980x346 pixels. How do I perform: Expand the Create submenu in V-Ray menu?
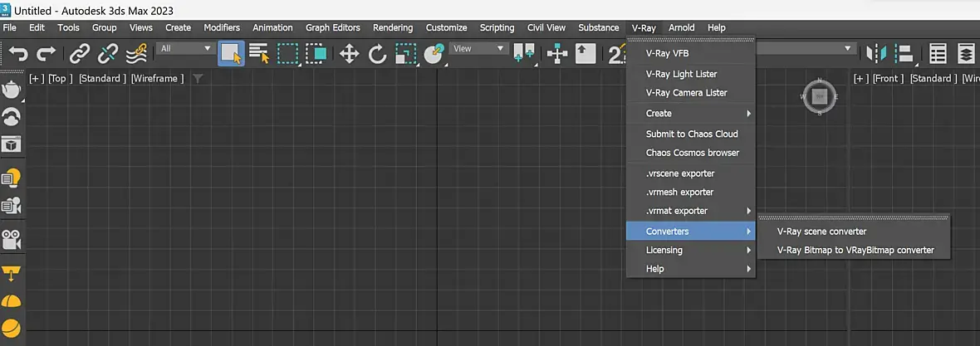(691, 113)
